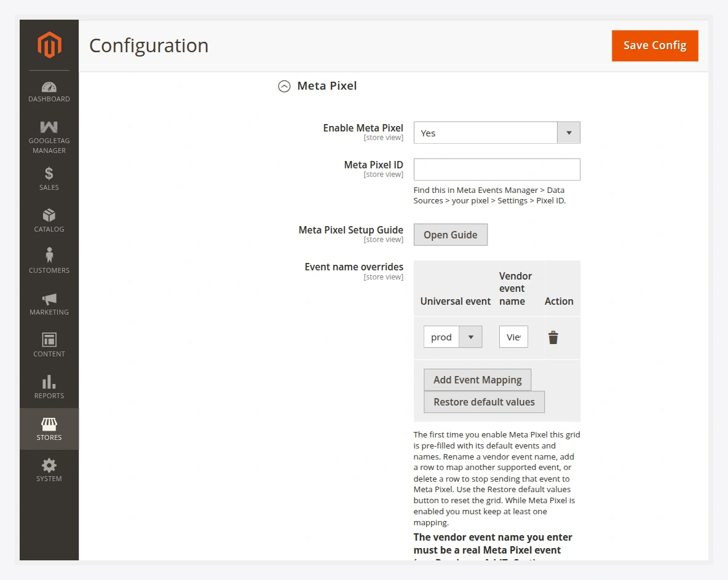Click the Magento logo icon
728x580 pixels.
click(49, 44)
